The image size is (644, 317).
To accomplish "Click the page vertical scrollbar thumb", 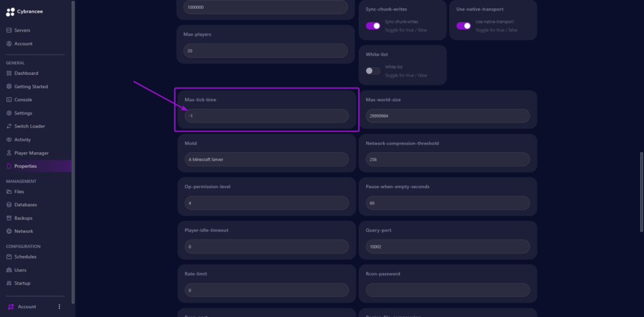I will point(641,192).
